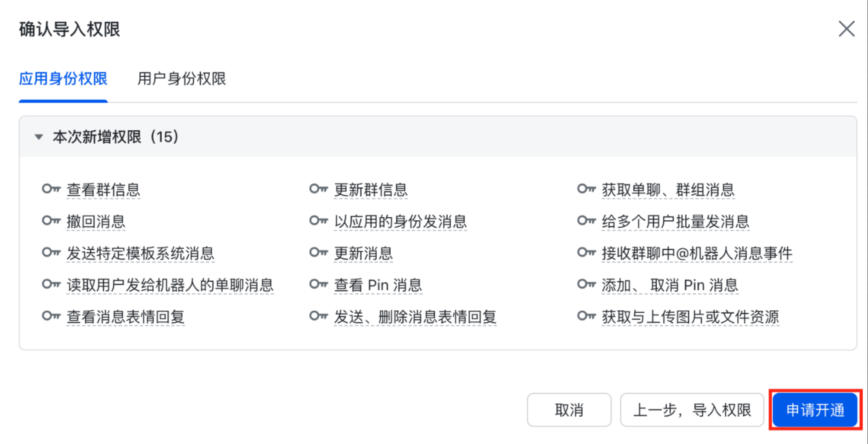Click key icon next to 查看 Pin 消息
The image size is (868, 444).
pyautogui.click(x=319, y=284)
